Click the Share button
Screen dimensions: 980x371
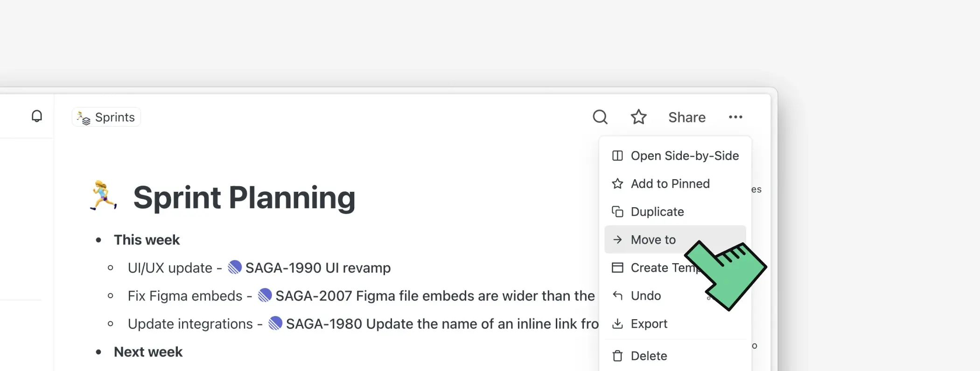[686, 117]
